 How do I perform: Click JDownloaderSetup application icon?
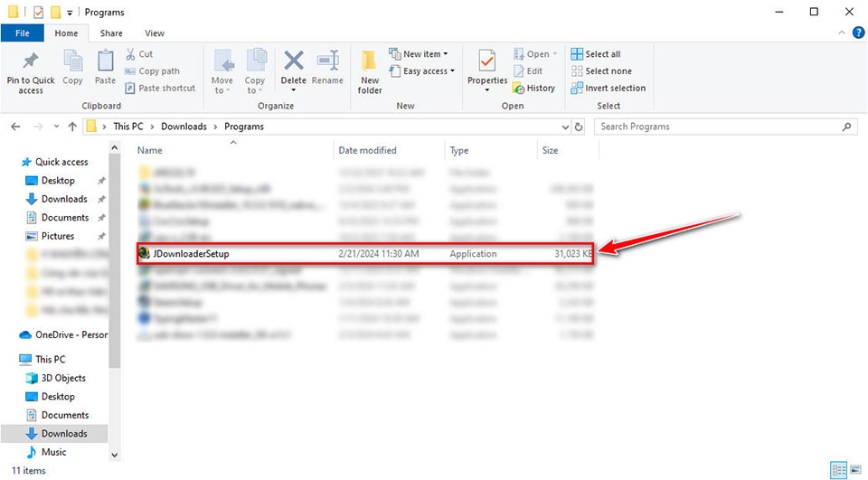tap(144, 254)
